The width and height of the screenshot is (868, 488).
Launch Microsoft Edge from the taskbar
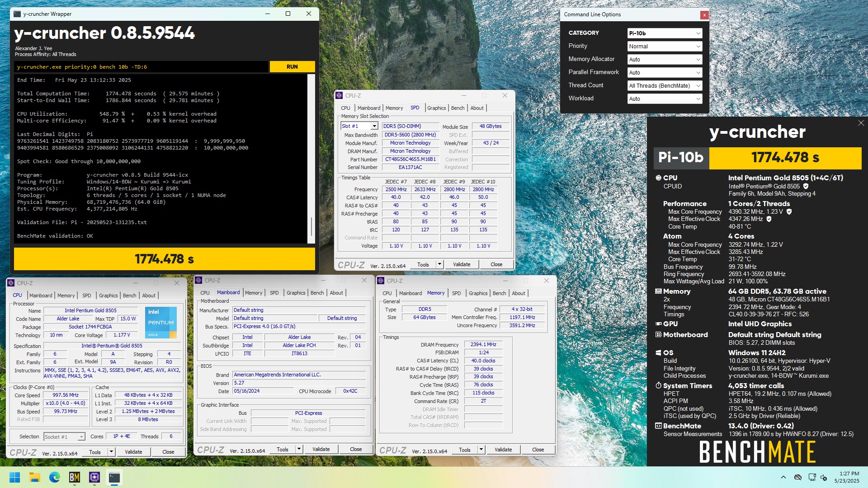point(55,477)
